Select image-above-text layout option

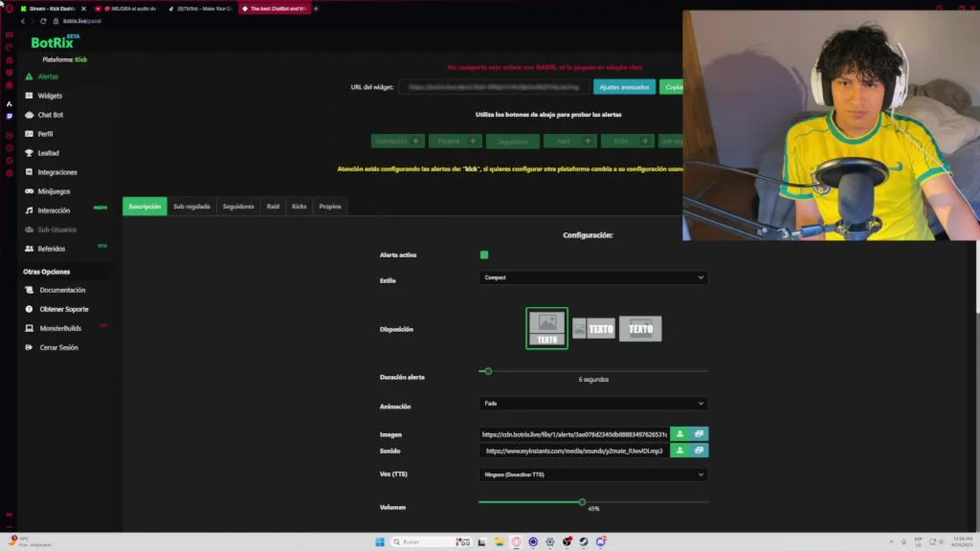(547, 328)
